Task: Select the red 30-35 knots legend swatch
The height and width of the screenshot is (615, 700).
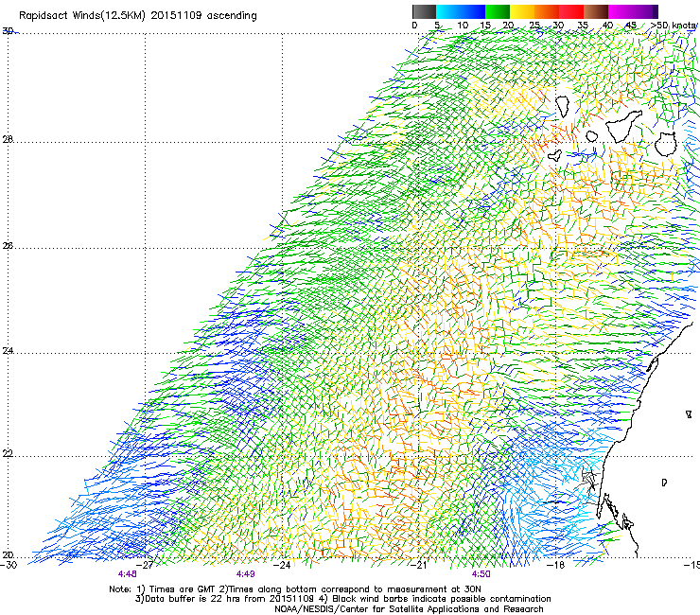Action: [571, 11]
